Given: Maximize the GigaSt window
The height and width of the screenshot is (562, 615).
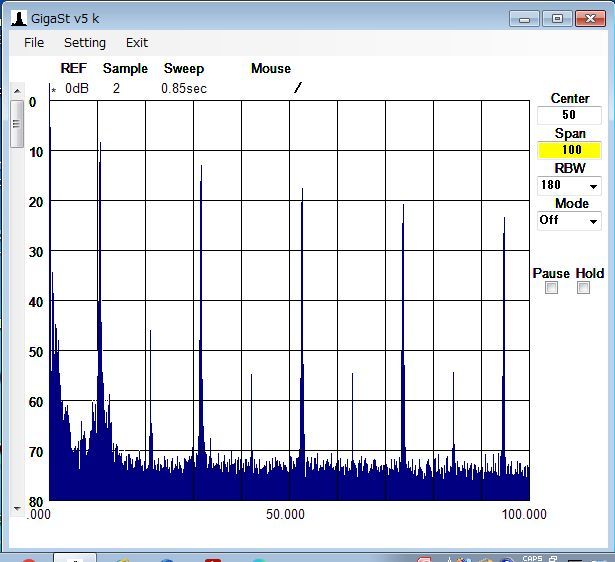Looking at the screenshot, I should 557,18.
